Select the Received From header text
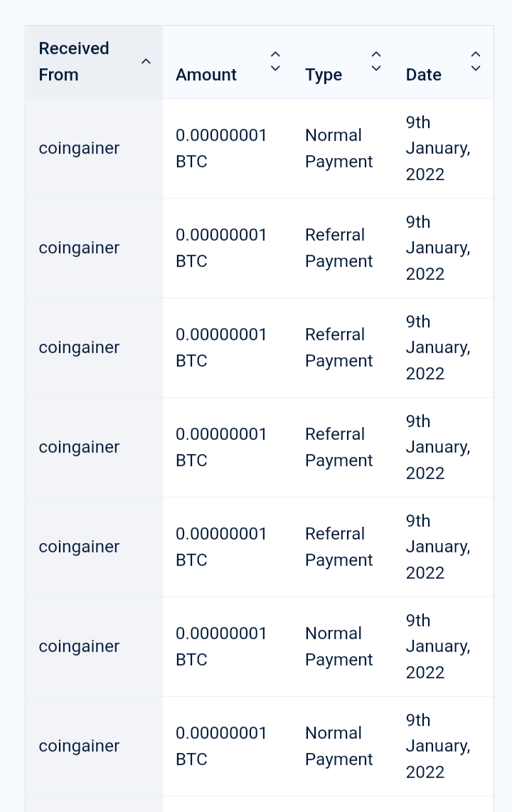 coord(74,62)
